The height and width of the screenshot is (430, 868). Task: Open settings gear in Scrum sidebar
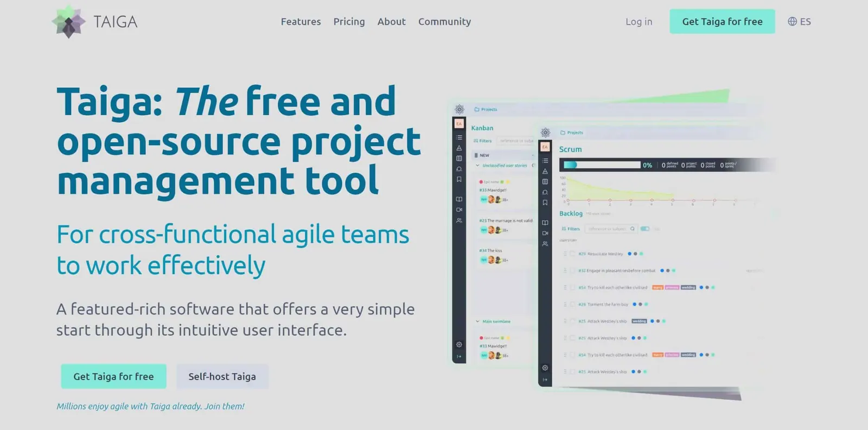point(545,368)
